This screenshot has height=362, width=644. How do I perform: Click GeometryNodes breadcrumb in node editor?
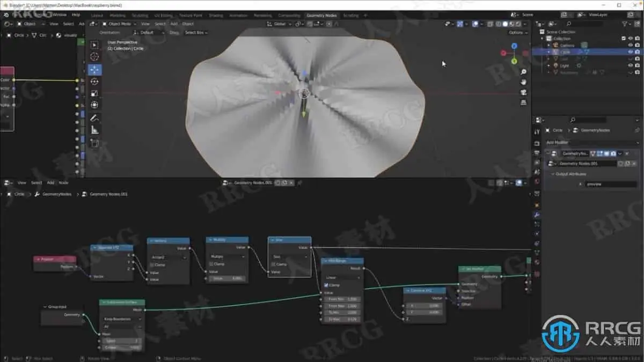[56, 194]
